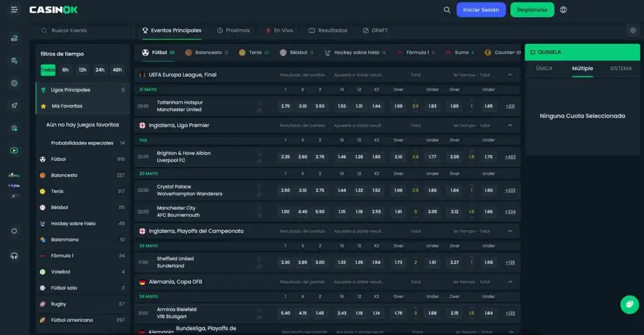Select the Todos time filter

(x=48, y=70)
